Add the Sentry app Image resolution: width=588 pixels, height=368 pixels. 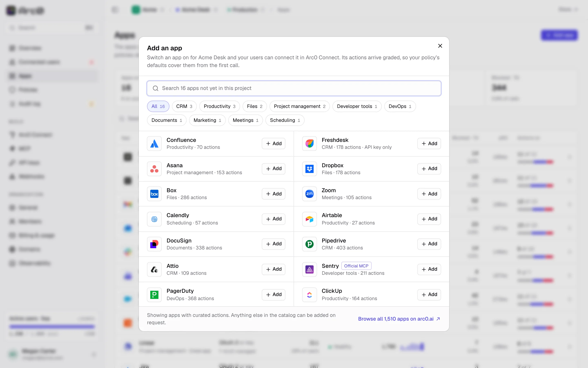coord(429,269)
